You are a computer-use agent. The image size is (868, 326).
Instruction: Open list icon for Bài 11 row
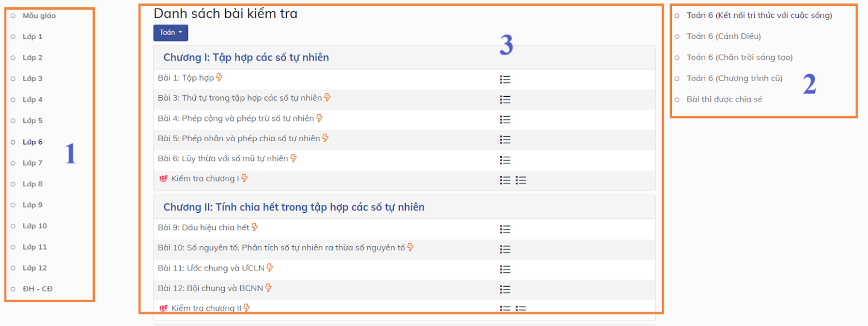505,269
